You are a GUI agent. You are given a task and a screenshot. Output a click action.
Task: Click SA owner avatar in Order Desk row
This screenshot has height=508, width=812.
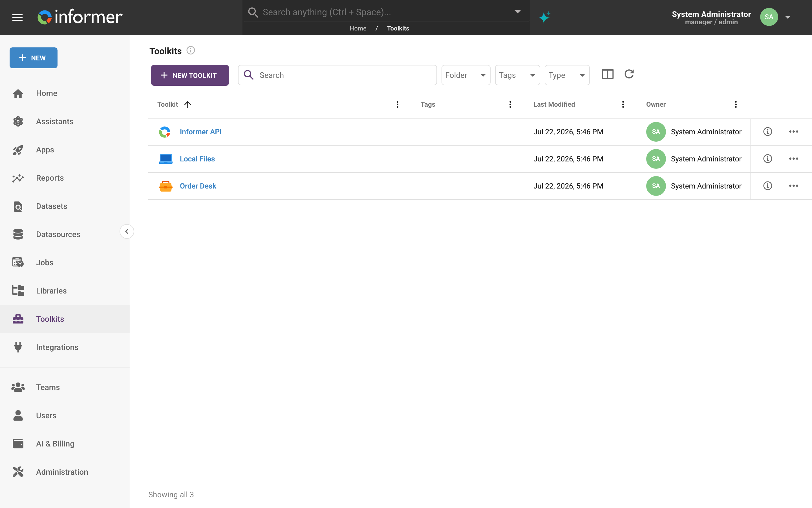coord(656,186)
